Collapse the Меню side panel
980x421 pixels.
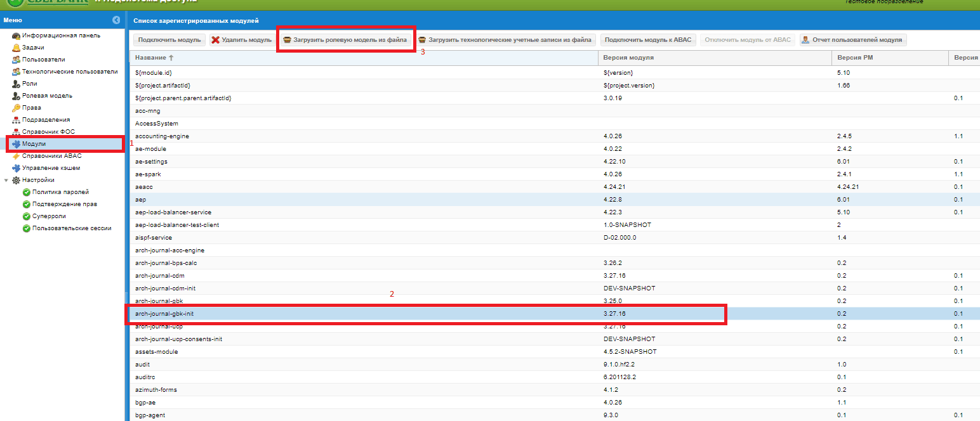tap(116, 20)
